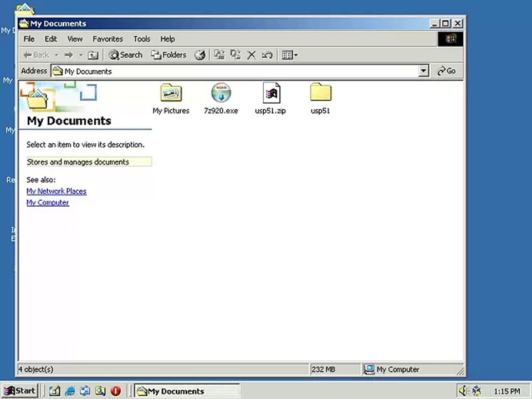Image resolution: width=532 pixels, height=399 pixels.
Task: Open the Edit menu
Action: pos(51,39)
